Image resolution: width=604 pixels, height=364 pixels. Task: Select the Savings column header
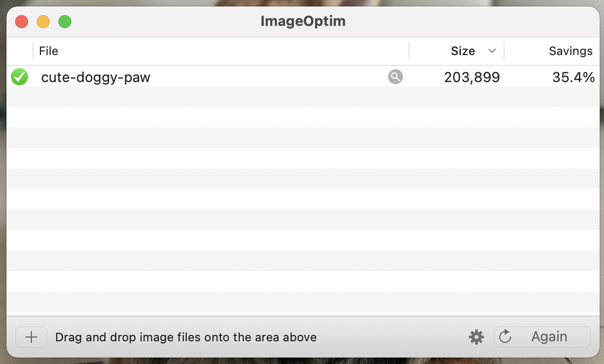[571, 51]
